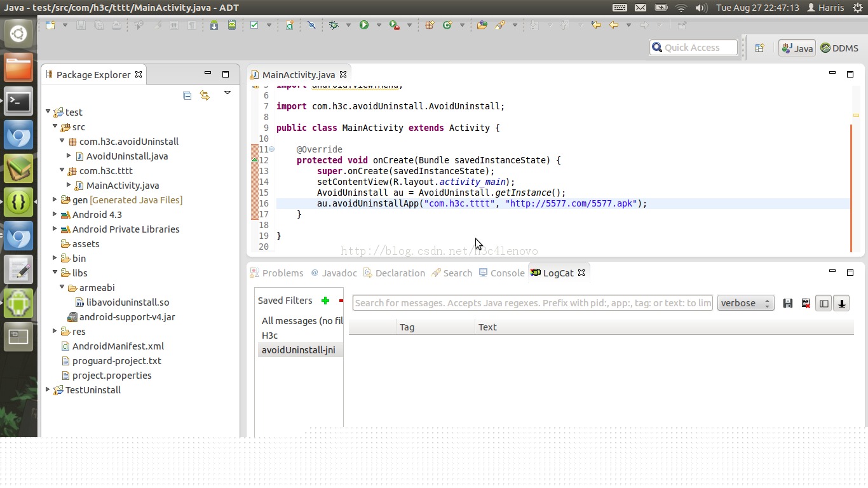
Task: Toggle Link with Editor in Package Explorer
Action: coord(205,95)
